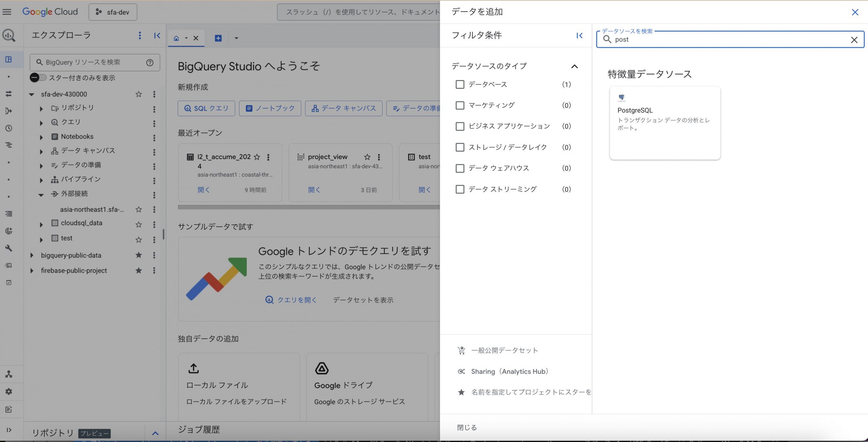Select the home tab in editor
Screen dimensions: 868x442
click(x=176, y=38)
